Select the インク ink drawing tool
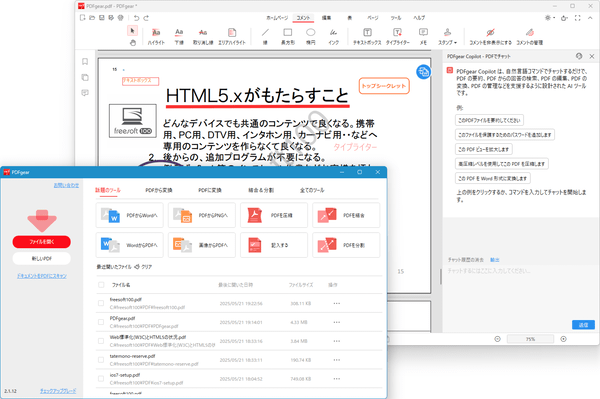The width and height of the screenshot is (600, 399). pos(334,37)
